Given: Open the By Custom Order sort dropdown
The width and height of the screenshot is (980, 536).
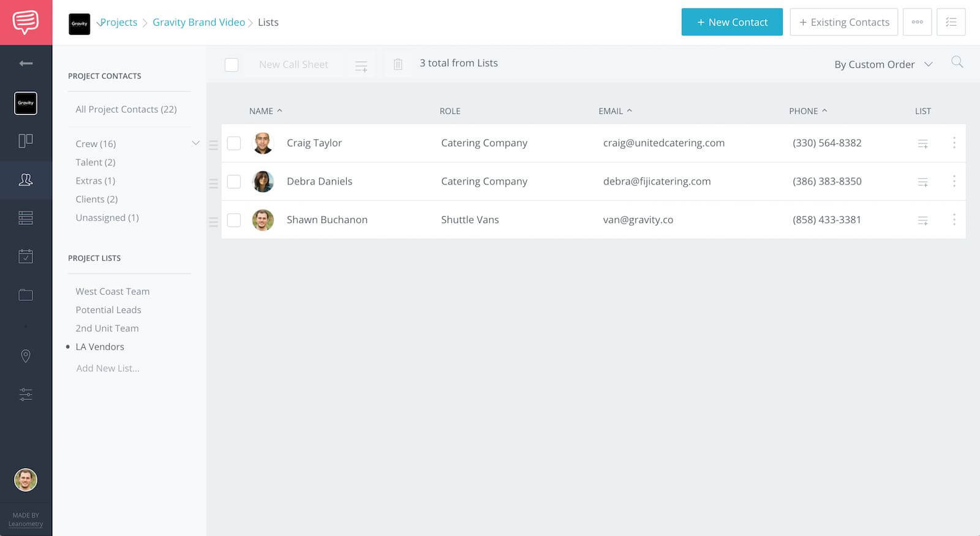Looking at the screenshot, I should [883, 64].
